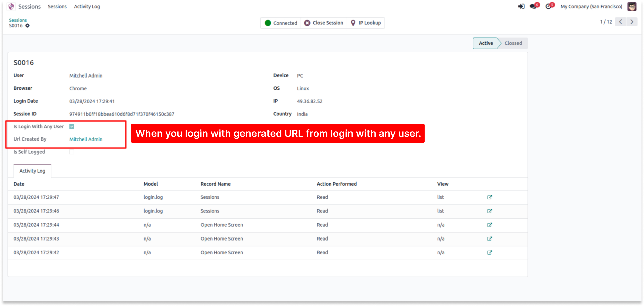Click the OS value Linux
Image resolution: width=644 pixels, height=306 pixels.
pyautogui.click(x=303, y=89)
